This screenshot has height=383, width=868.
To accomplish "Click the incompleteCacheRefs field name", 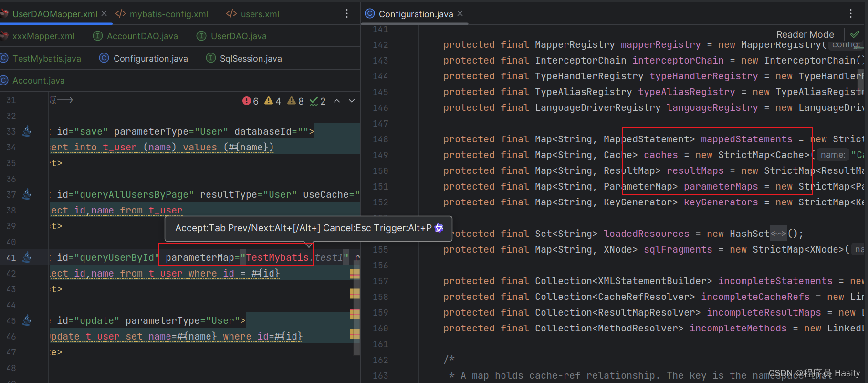I will 755,297.
